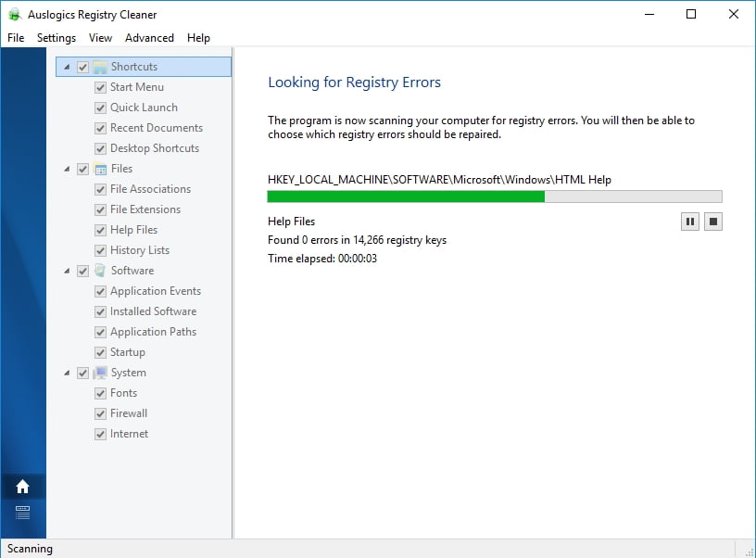Open the View menu
Image resolution: width=756 pixels, height=558 pixels.
100,38
